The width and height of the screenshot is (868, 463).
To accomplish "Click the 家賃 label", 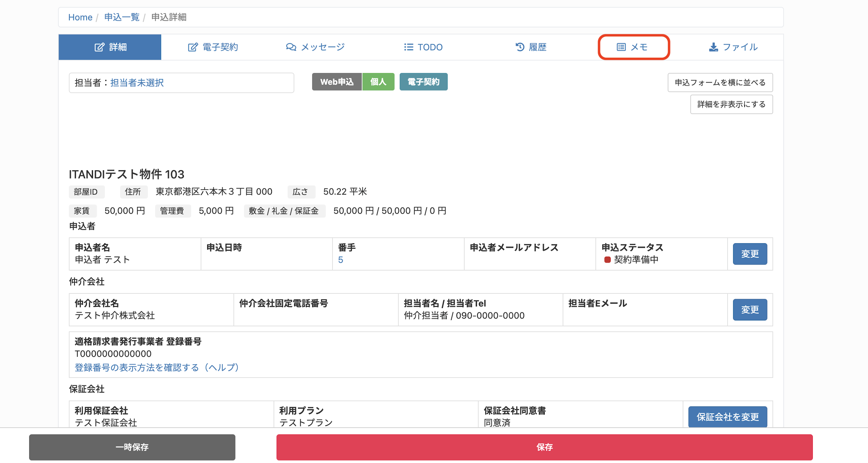I will pyautogui.click(x=82, y=211).
